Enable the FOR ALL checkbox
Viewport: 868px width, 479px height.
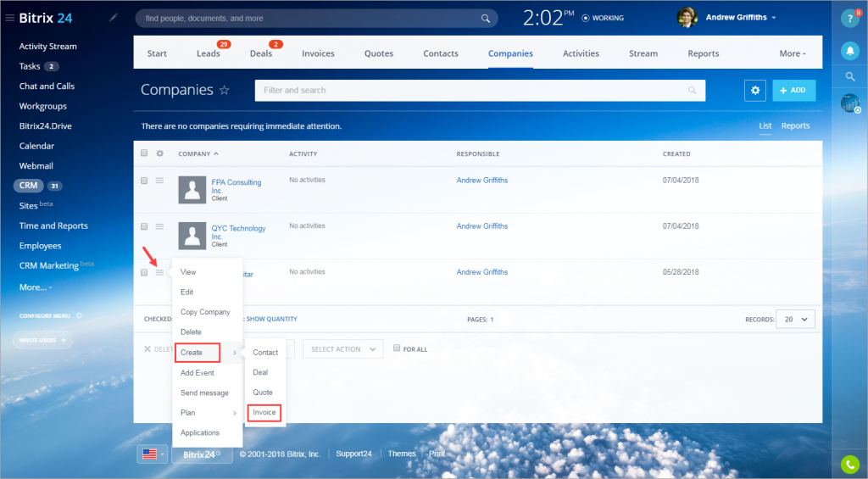coord(397,348)
